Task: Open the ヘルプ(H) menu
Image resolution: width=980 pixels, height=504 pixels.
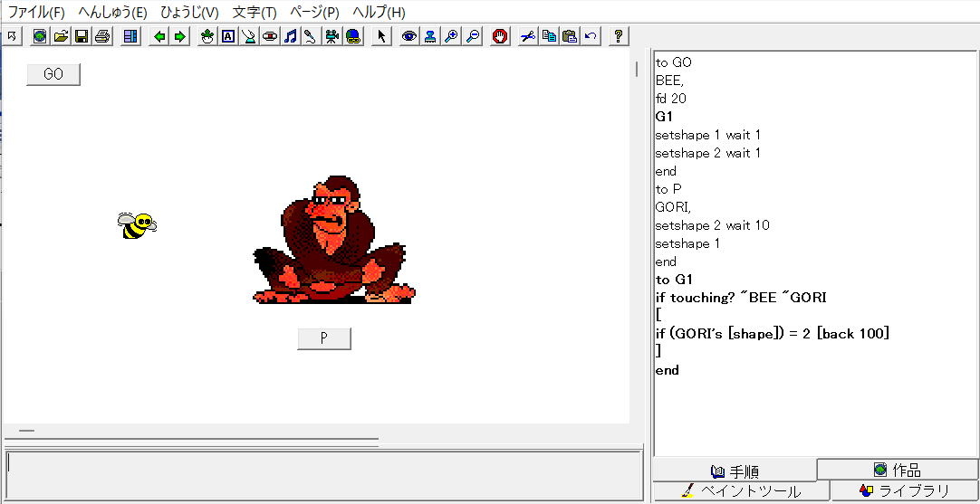Action: coord(379,12)
